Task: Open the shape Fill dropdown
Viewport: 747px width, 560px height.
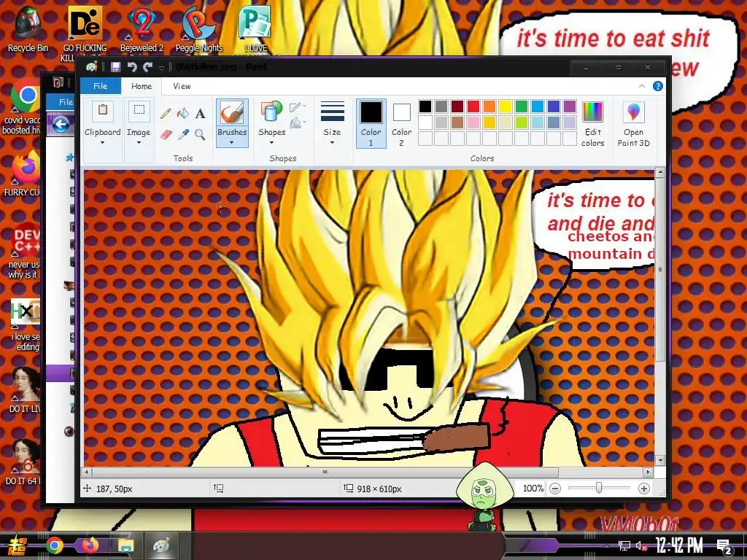Action: pyautogui.click(x=298, y=123)
